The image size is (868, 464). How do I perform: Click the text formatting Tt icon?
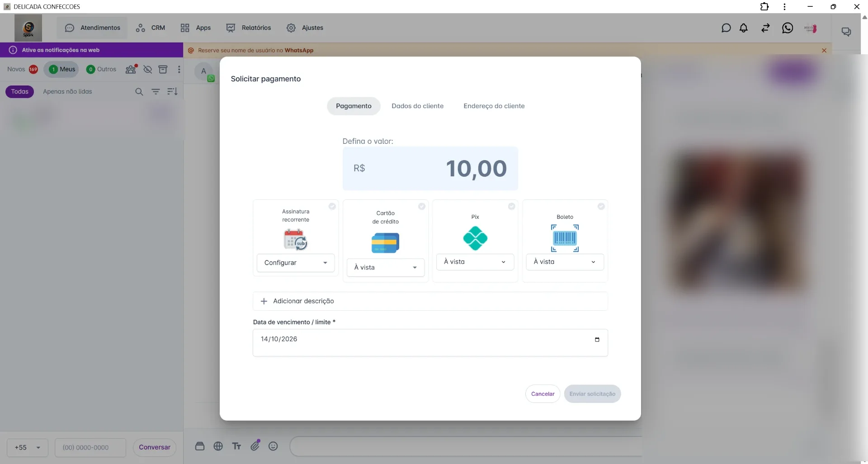[236, 446]
